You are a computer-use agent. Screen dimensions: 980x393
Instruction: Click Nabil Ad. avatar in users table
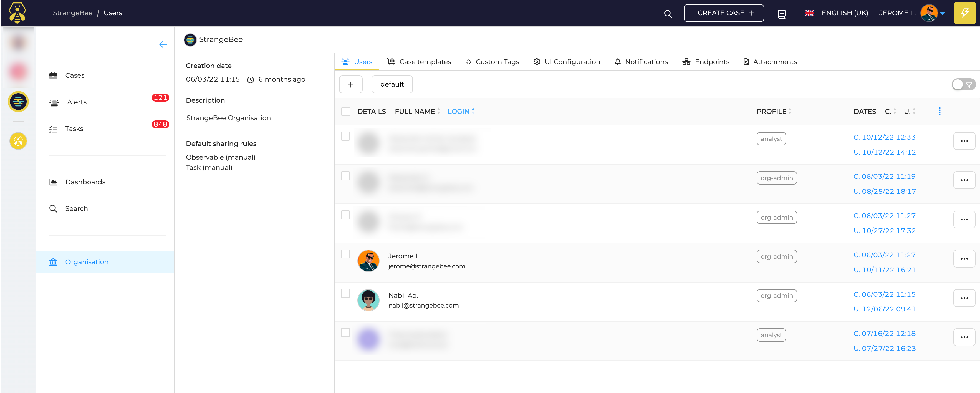[368, 300]
